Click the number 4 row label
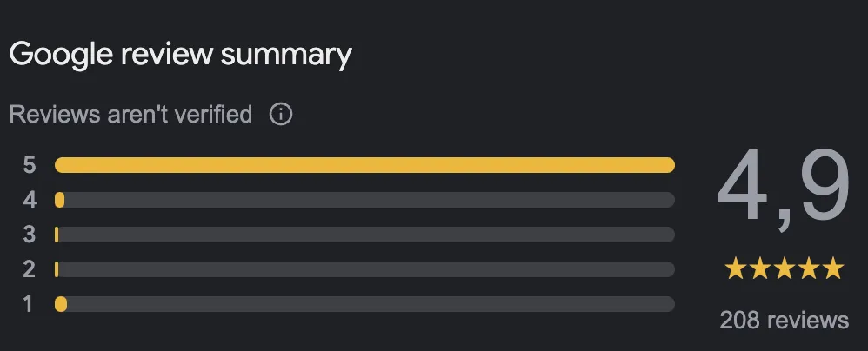Viewport: 868px width, 351px height. pos(30,200)
